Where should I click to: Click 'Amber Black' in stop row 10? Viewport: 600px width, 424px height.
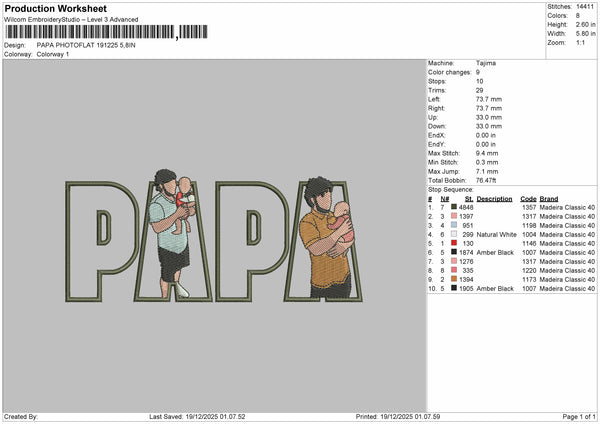coord(495,288)
